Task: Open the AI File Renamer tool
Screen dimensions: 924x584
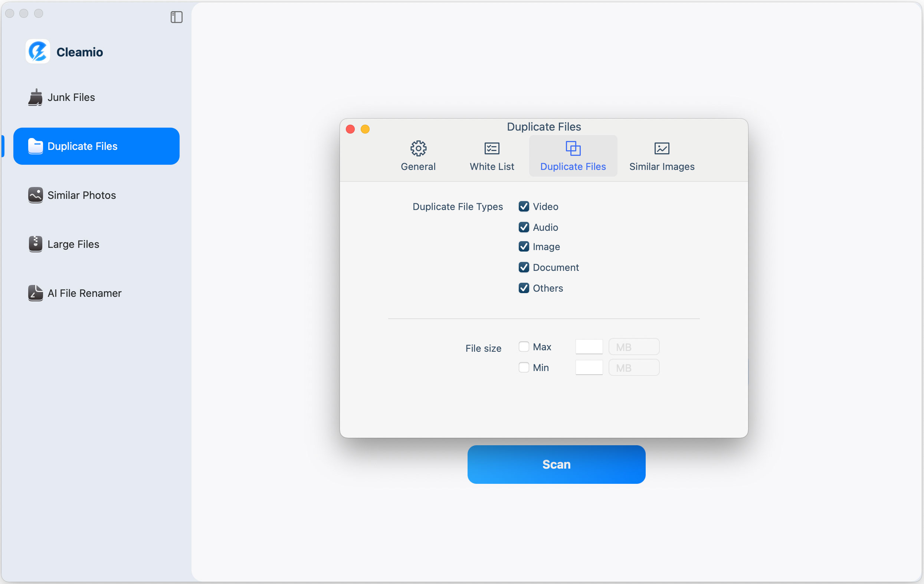Action: [84, 293]
